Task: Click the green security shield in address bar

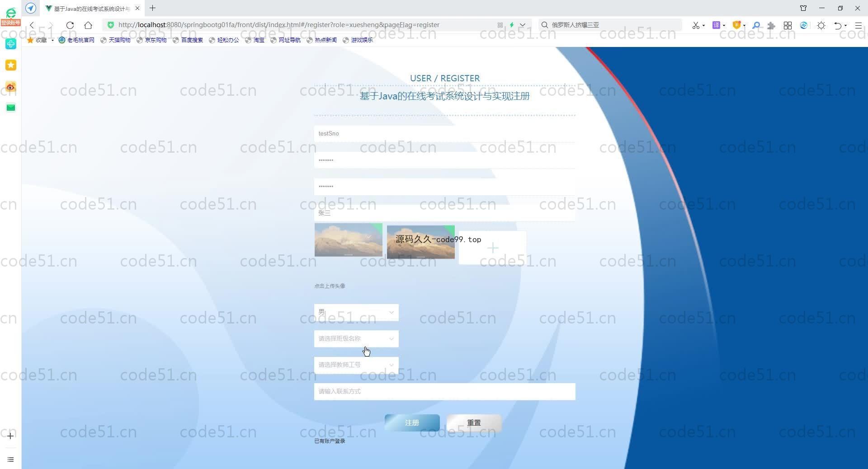Action: 111,25
